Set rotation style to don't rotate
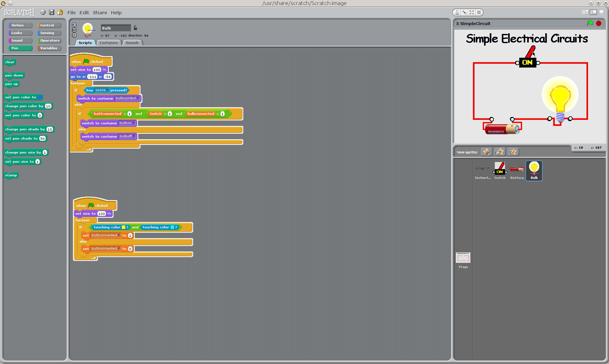The width and height of the screenshot is (609, 364). coord(74,35)
